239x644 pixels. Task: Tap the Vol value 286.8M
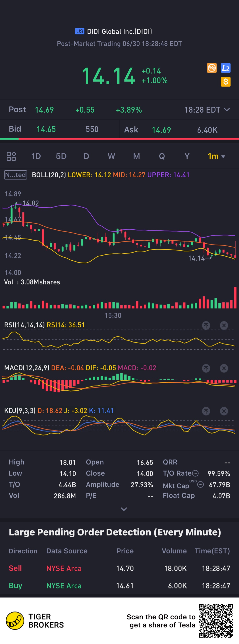click(65, 496)
